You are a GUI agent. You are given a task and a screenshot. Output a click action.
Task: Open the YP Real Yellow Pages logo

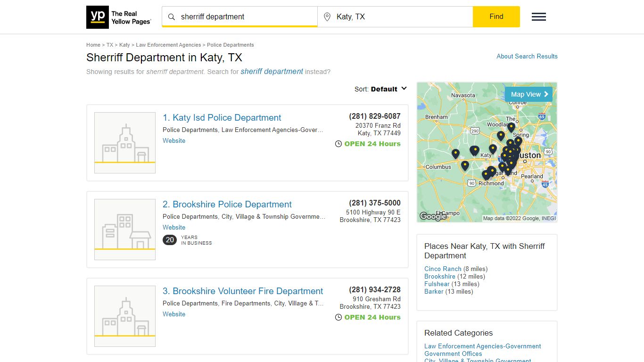pos(119,17)
